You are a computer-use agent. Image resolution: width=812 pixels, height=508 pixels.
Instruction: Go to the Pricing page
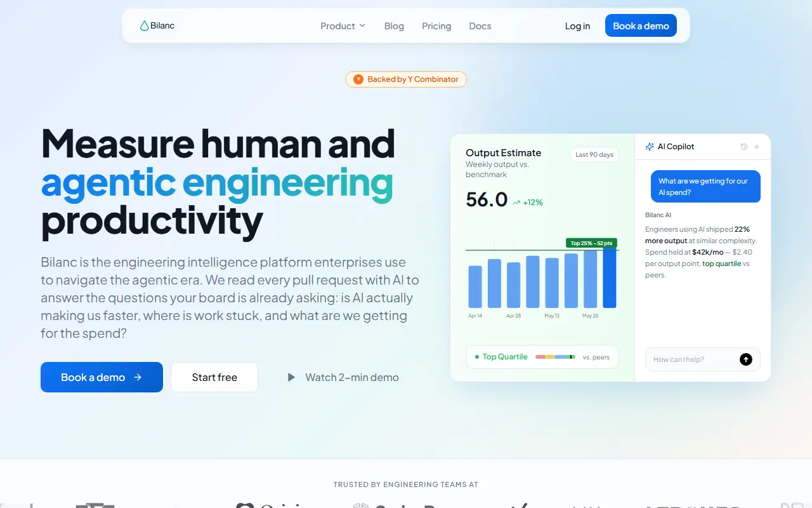pos(436,26)
